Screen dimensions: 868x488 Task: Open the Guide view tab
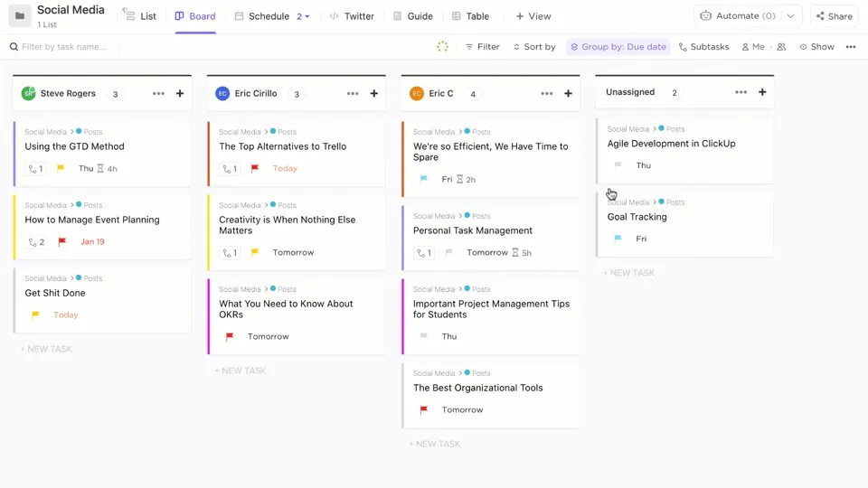(x=413, y=16)
